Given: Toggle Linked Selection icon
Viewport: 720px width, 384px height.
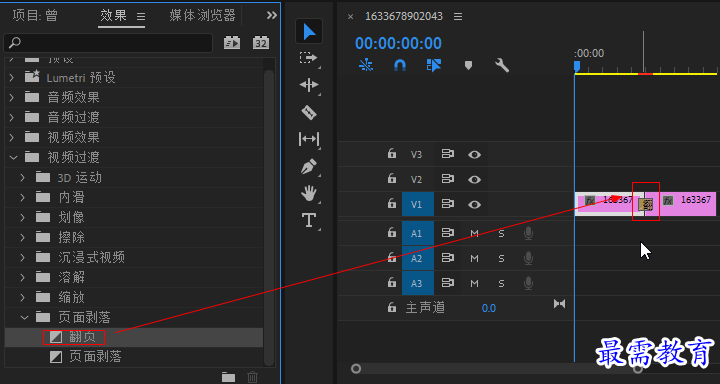Looking at the screenshot, I should [x=433, y=66].
